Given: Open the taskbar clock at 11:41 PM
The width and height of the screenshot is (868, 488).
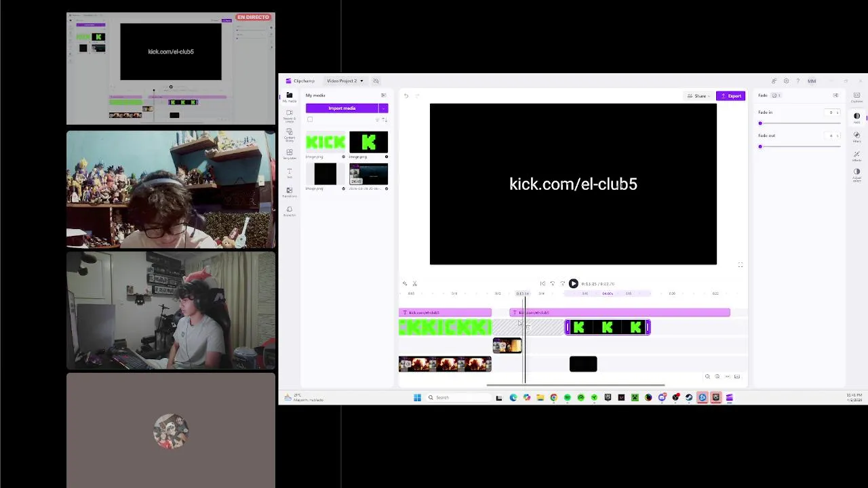Looking at the screenshot, I should coord(854,396).
